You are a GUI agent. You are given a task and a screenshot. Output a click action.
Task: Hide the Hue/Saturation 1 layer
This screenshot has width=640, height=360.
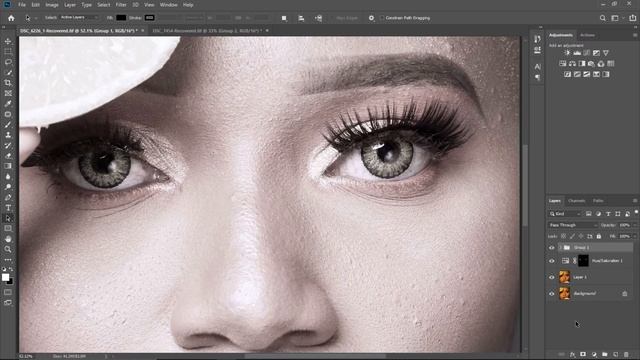pos(552,261)
